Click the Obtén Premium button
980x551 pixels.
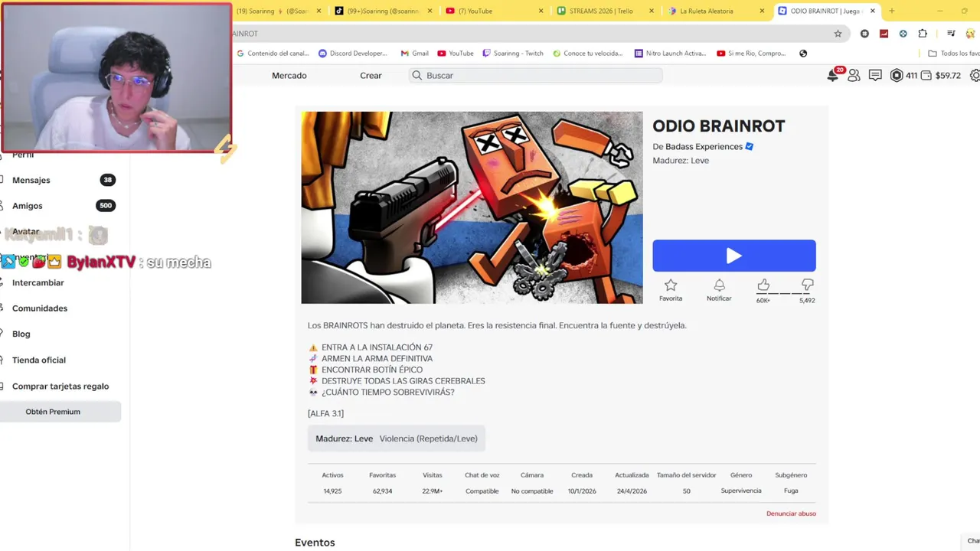pyautogui.click(x=60, y=412)
